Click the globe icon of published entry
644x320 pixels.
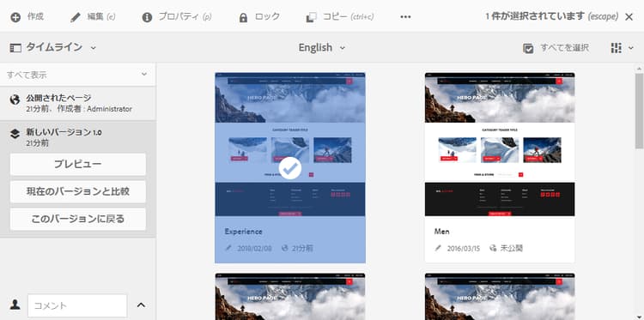[15, 100]
